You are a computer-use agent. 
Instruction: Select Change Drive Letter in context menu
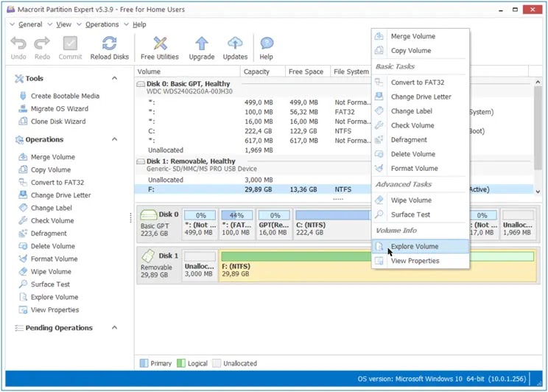click(x=421, y=97)
